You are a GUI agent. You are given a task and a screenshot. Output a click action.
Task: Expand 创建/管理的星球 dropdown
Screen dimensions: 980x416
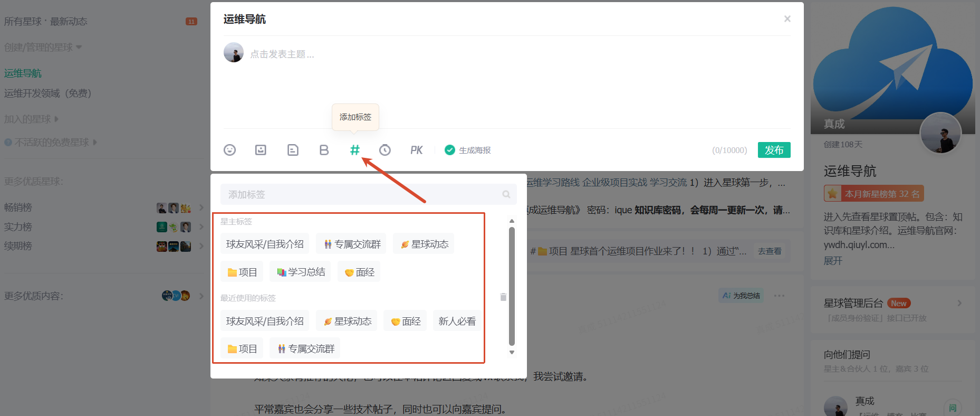43,48
